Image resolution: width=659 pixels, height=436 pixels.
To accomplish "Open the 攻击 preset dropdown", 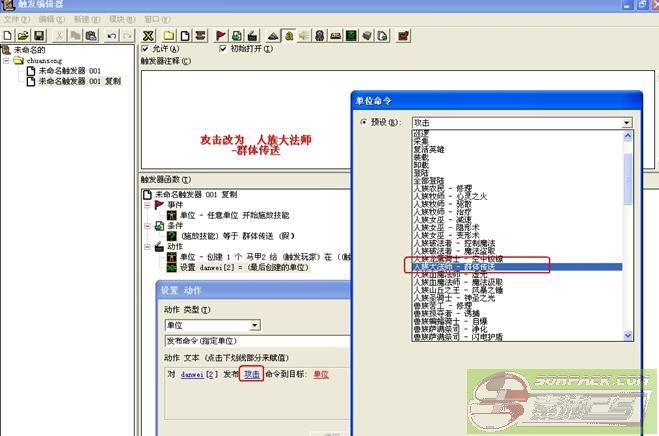I will (x=626, y=122).
